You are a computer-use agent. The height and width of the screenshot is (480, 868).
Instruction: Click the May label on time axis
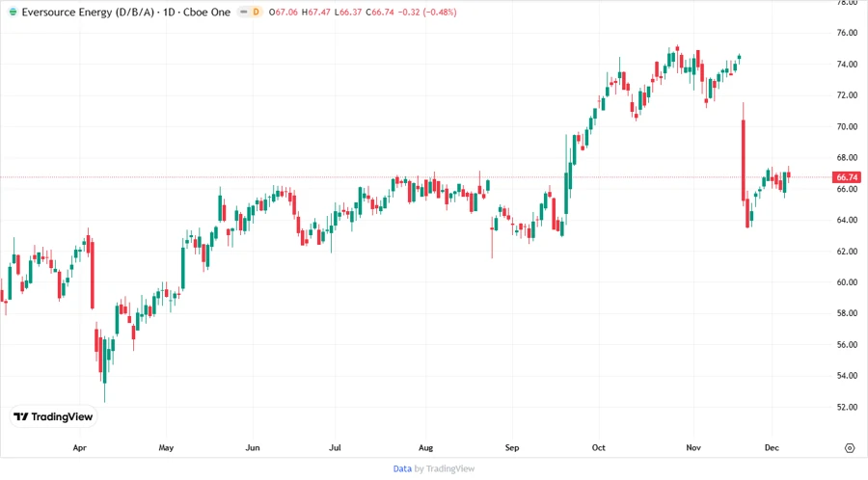pos(166,448)
